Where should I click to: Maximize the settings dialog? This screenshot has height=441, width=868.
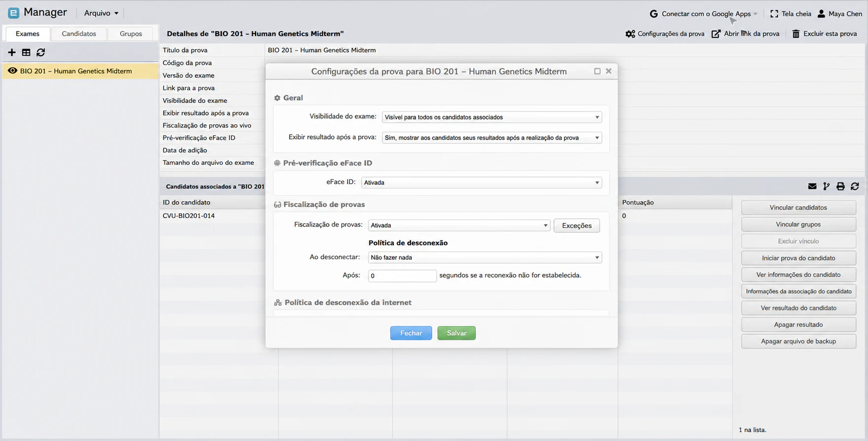597,71
